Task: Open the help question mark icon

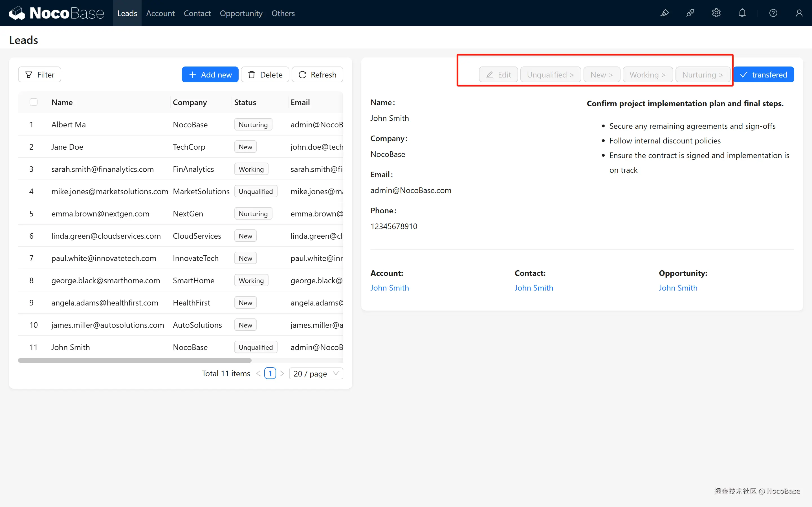Action: [773, 13]
